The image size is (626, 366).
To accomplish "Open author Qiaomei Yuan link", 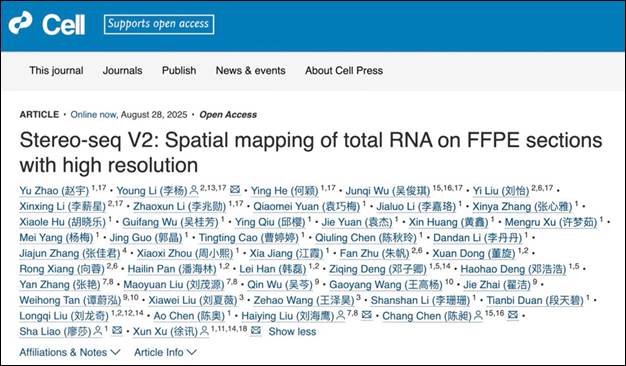I will click(307, 206).
